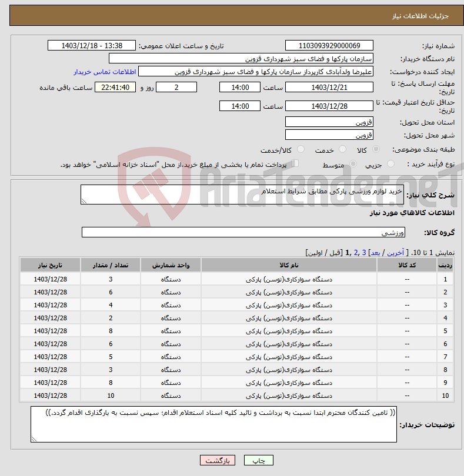
Task: Click the response deadline hour 14:00 field
Action: tap(240, 87)
